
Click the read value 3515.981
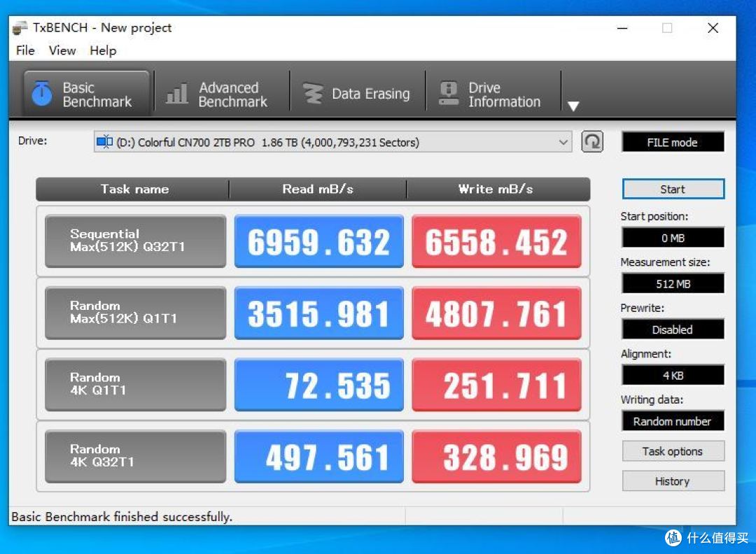tap(318, 313)
